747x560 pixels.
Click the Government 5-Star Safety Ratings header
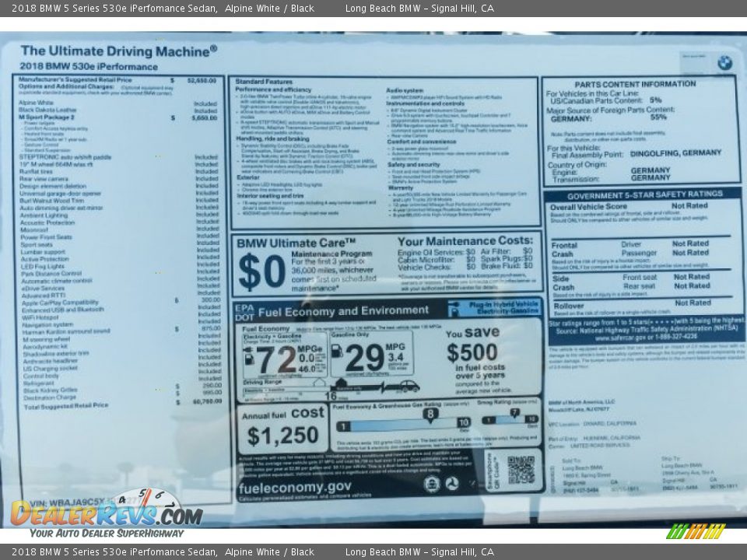click(x=644, y=196)
